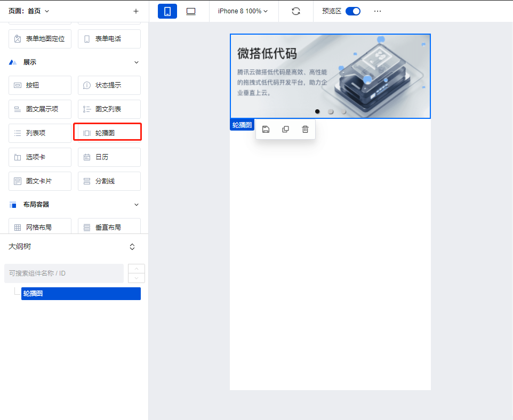This screenshot has width=513, height=420.
Task: Toggle the 预览区 switch
Action: [x=353, y=11]
